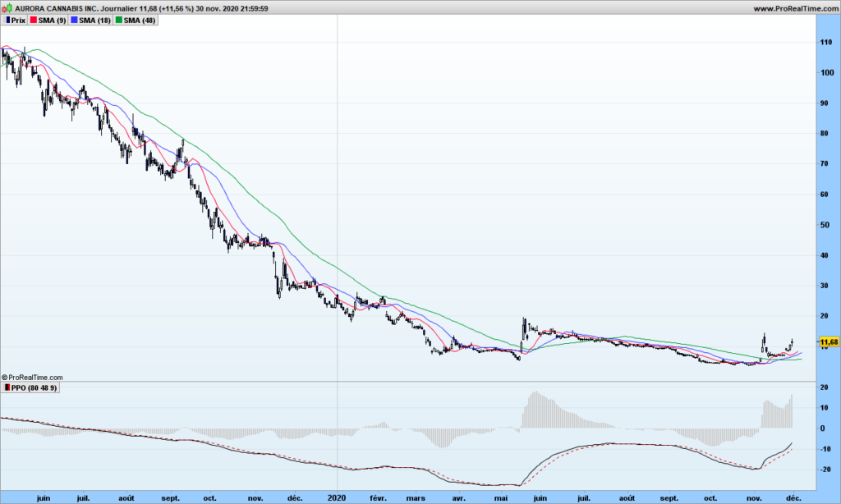Click the mai label on the time axis
Screen dimensions: 841x504
pyautogui.click(x=501, y=498)
